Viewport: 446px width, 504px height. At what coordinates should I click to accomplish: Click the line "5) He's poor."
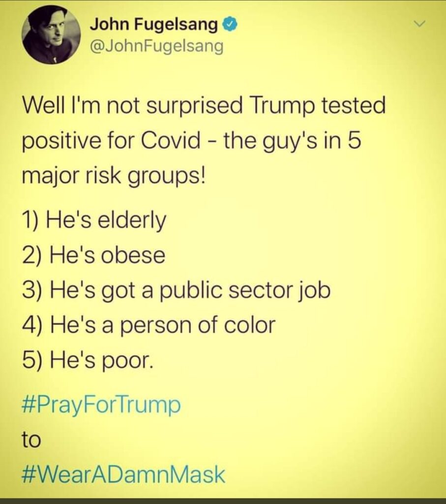point(88,361)
